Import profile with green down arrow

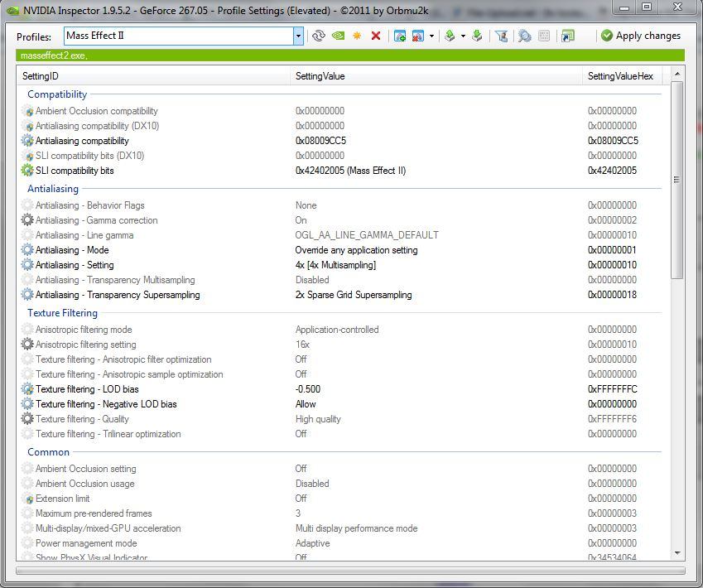click(x=477, y=36)
